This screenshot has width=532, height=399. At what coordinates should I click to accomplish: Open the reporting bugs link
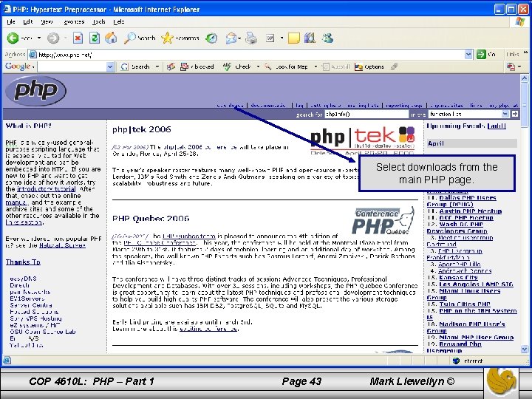[x=403, y=106]
